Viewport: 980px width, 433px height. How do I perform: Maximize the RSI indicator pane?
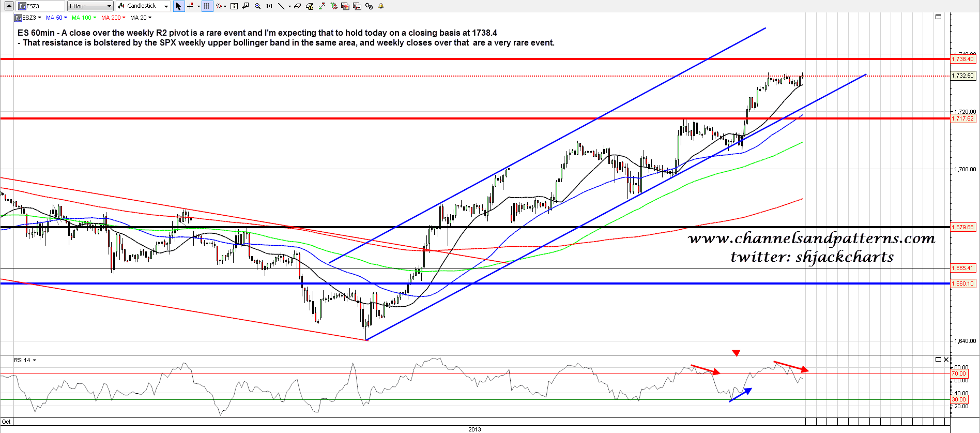(939, 360)
